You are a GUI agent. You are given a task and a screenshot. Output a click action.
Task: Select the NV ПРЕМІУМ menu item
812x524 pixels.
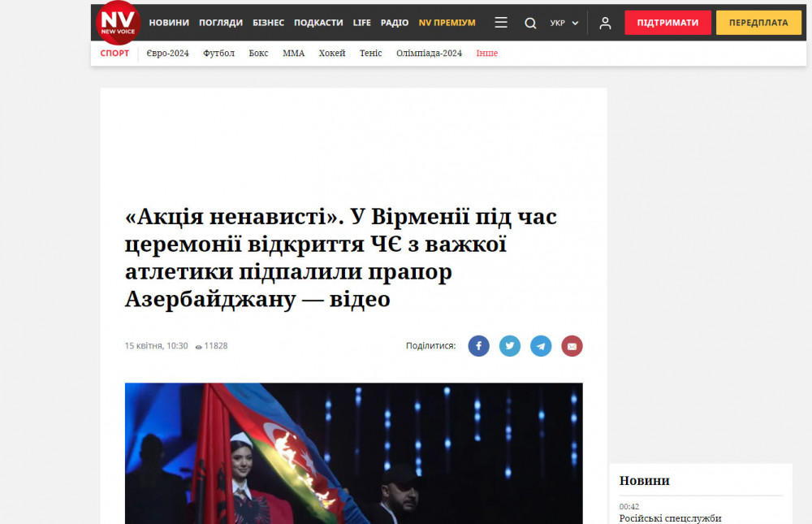[447, 23]
